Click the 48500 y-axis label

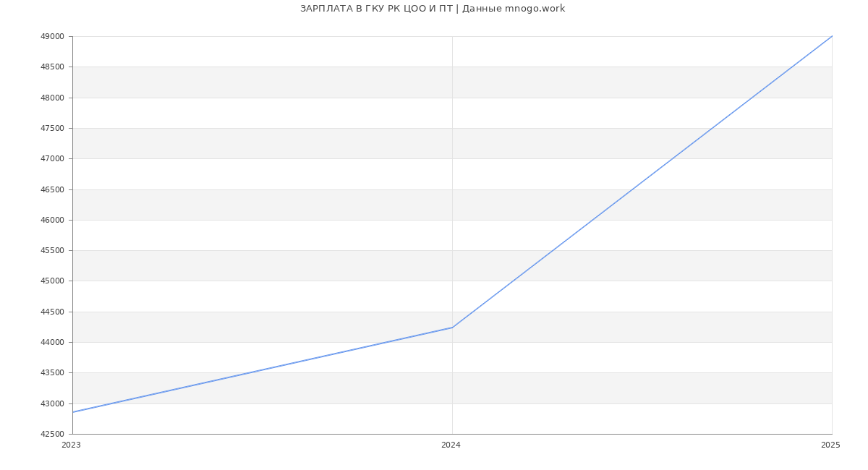(53, 67)
